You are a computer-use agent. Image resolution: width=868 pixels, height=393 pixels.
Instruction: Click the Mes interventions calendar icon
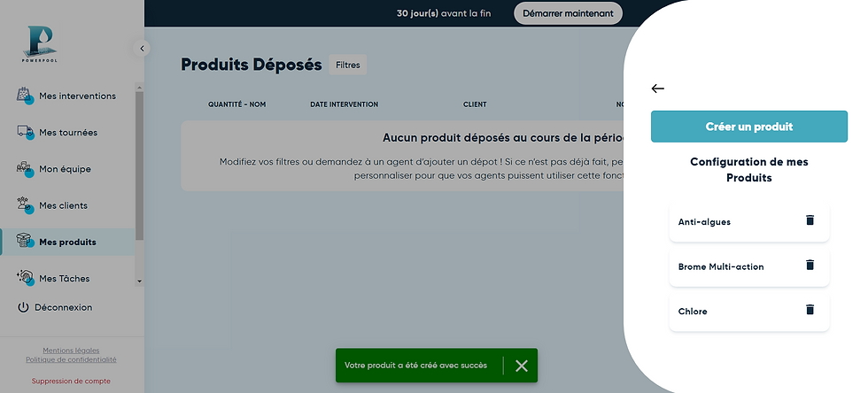coord(25,96)
